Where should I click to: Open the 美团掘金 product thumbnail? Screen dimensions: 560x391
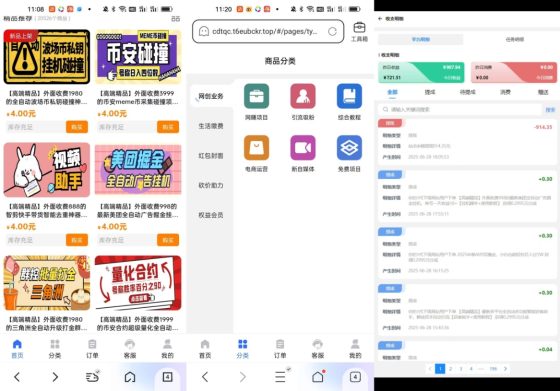tap(138, 170)
